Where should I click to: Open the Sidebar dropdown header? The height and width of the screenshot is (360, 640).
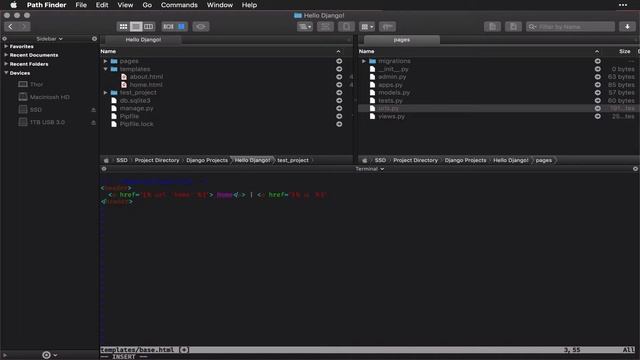tap(49, 39)
